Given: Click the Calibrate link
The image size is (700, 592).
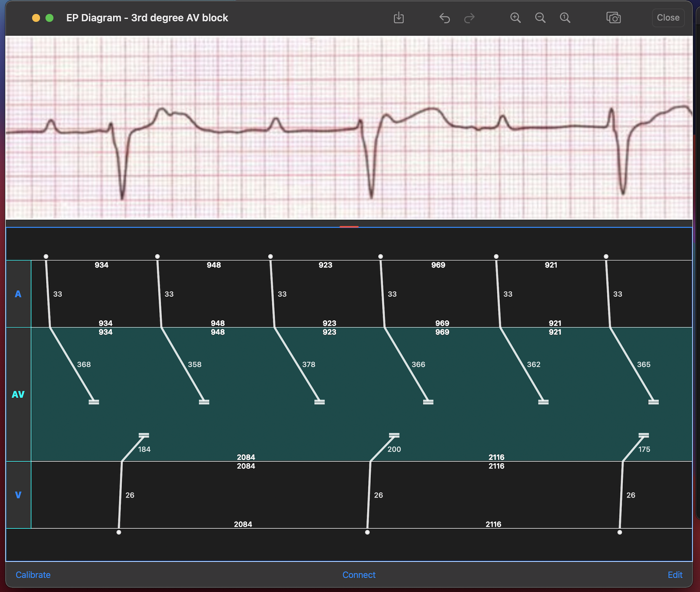Looking at the screenshot, I should [33, 575].
